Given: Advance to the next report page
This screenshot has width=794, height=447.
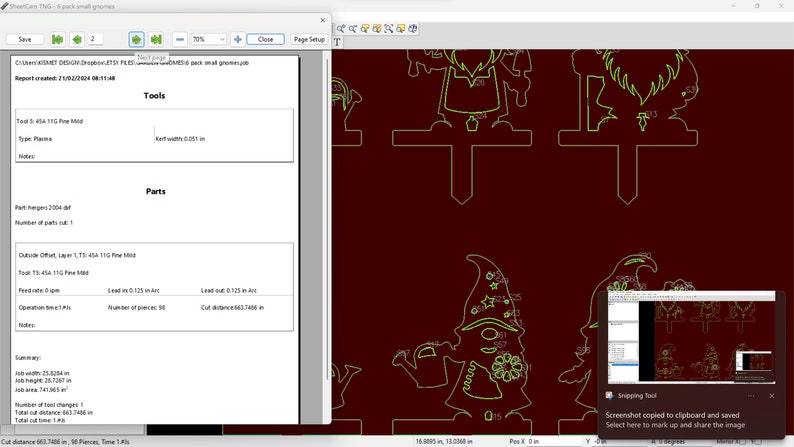Looking at the screenshot, I should [136, 39].
